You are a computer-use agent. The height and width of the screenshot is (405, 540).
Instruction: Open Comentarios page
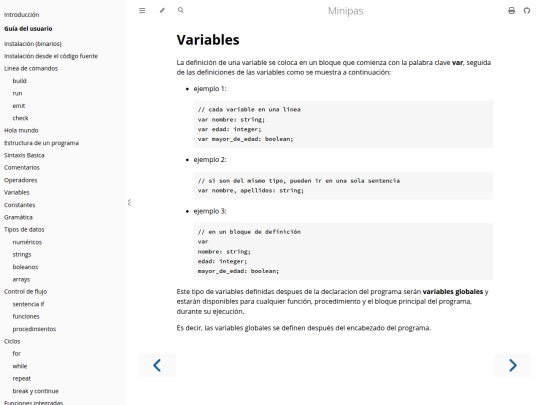[x=22, y=168]
